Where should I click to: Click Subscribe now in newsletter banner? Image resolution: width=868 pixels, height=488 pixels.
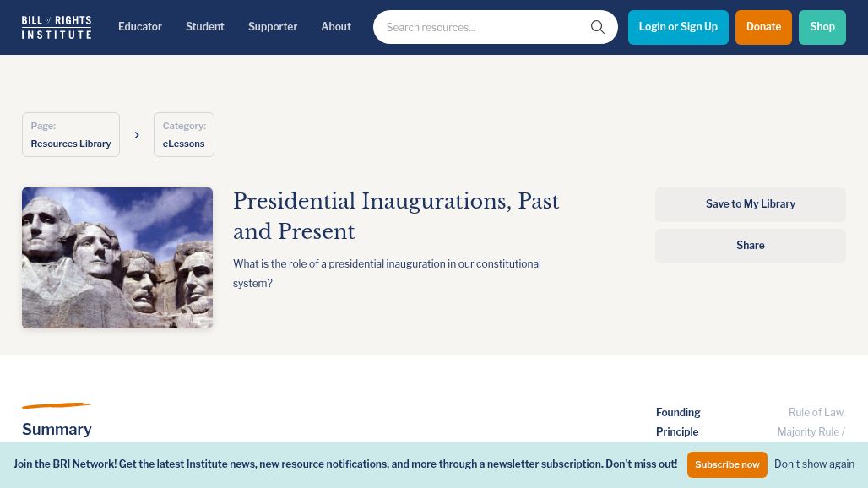coord(727,464)
